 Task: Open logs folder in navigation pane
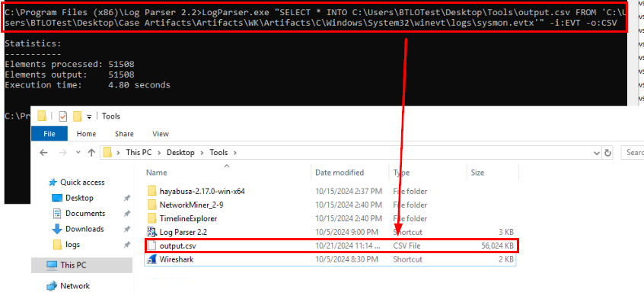[72, 244]
